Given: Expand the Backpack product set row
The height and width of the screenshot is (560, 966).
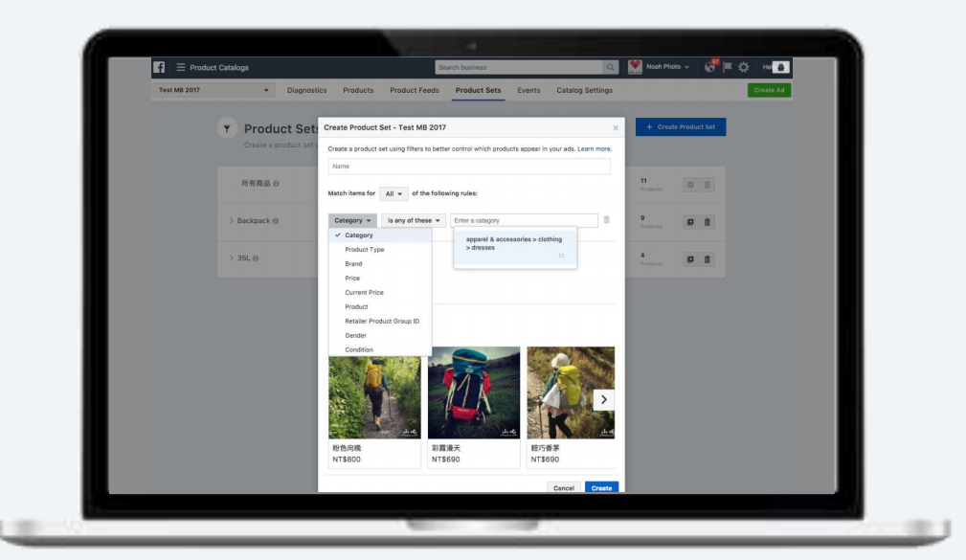Looking at the screenshot, I should 231,220.
